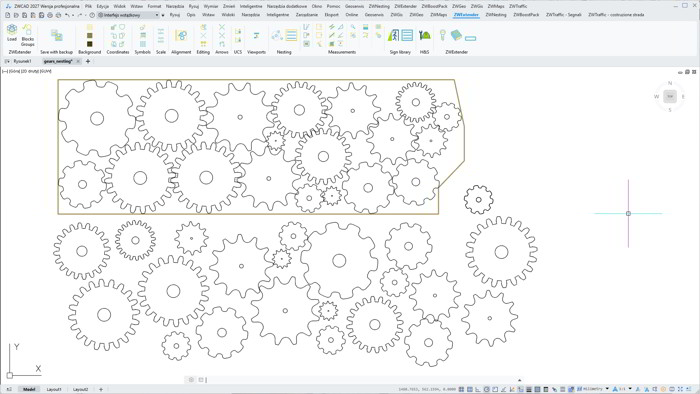Select the dark background color swatch
The height and width of the screenshot is (394, 700).
(90, 44)
